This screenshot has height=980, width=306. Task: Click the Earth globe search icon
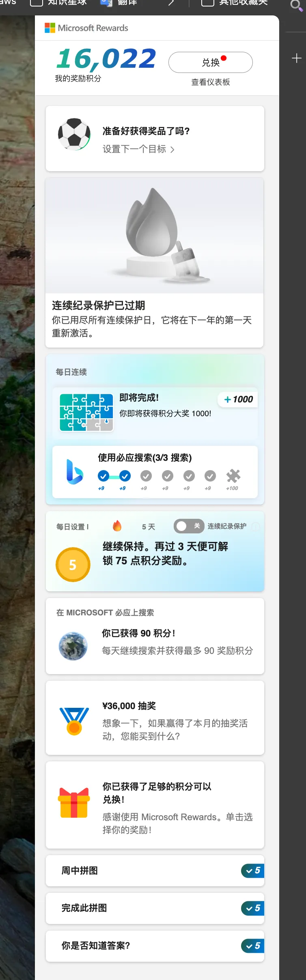tap(73, 646)
